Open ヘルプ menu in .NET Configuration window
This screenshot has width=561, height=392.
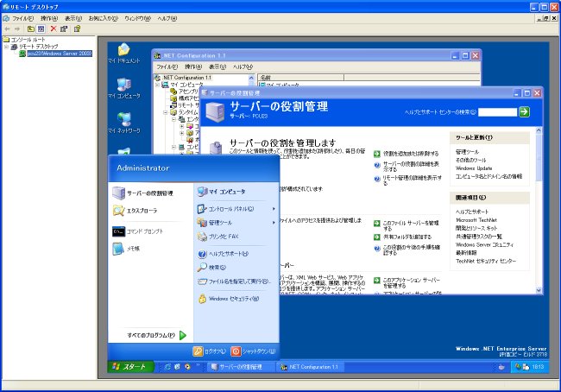(243, 67)
